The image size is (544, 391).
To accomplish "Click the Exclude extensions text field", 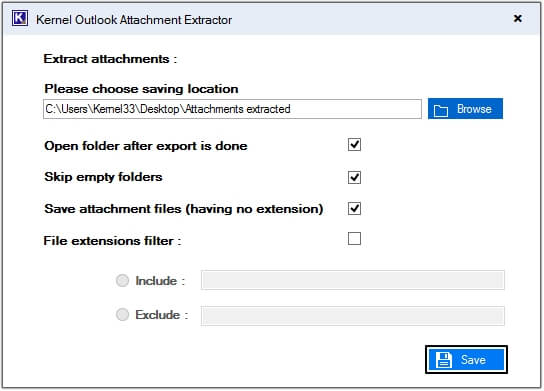I will click(352, 316).
